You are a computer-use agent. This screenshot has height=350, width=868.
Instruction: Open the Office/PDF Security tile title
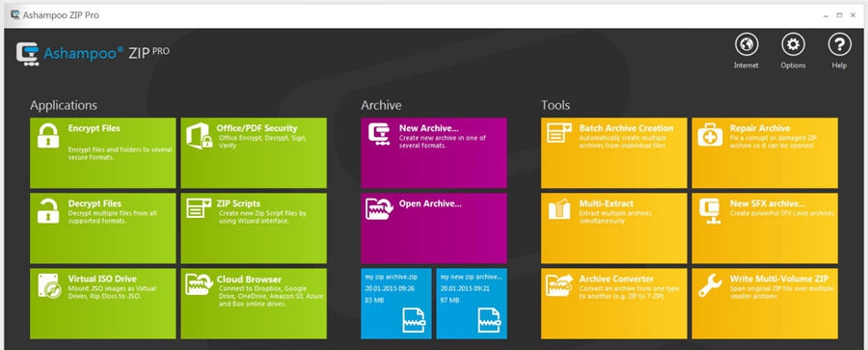click(257, 128)
